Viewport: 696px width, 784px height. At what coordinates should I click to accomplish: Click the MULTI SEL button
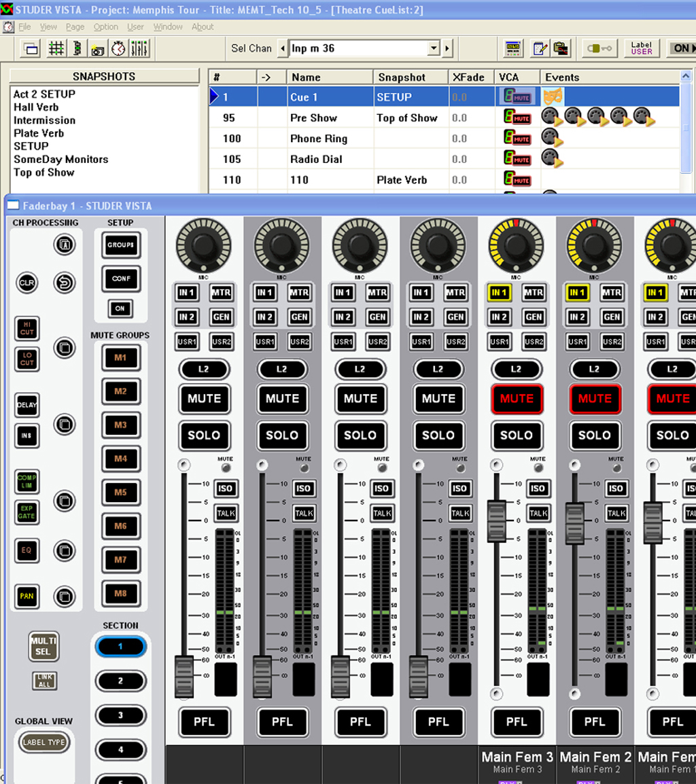(43, 646)
